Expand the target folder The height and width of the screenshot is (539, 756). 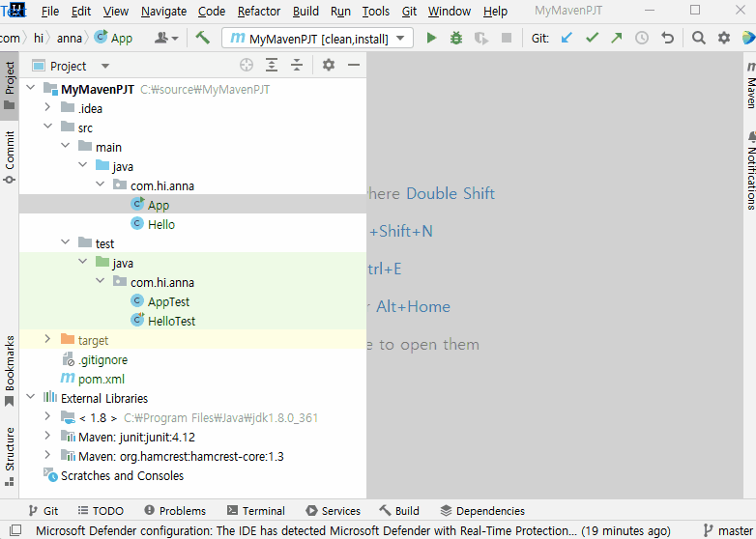click(x=47, y=339)
